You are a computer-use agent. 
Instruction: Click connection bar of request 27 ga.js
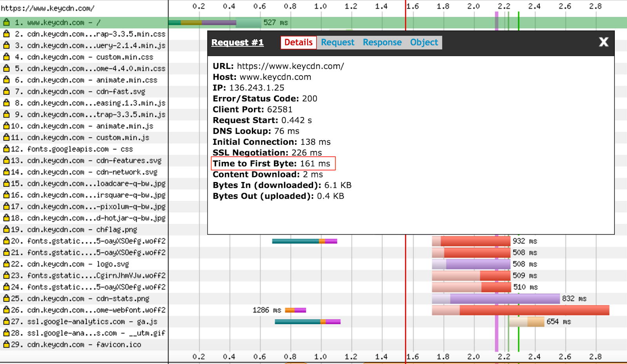point(308,322)
